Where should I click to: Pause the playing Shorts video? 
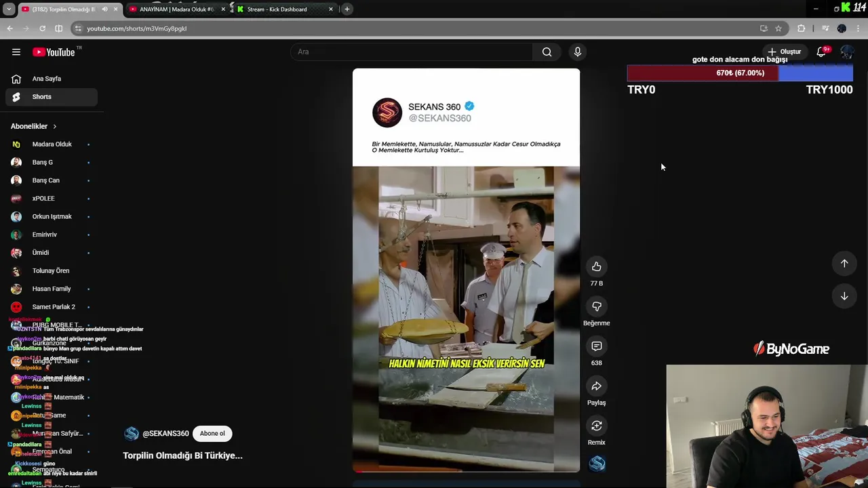[x=466, y=271]
